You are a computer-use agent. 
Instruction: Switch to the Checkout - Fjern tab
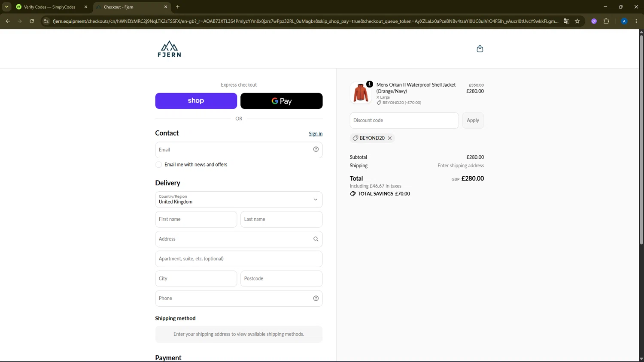(x=132, y=7)
